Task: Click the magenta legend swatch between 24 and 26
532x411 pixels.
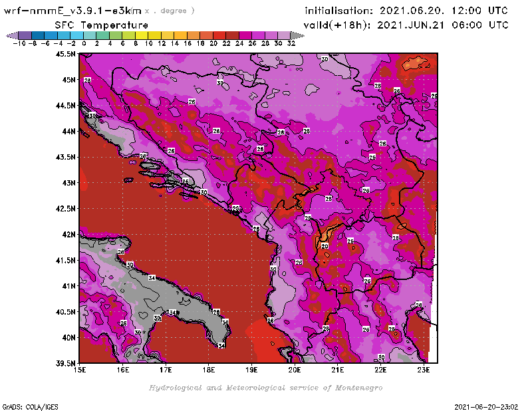Action: [x=245, y=36]
